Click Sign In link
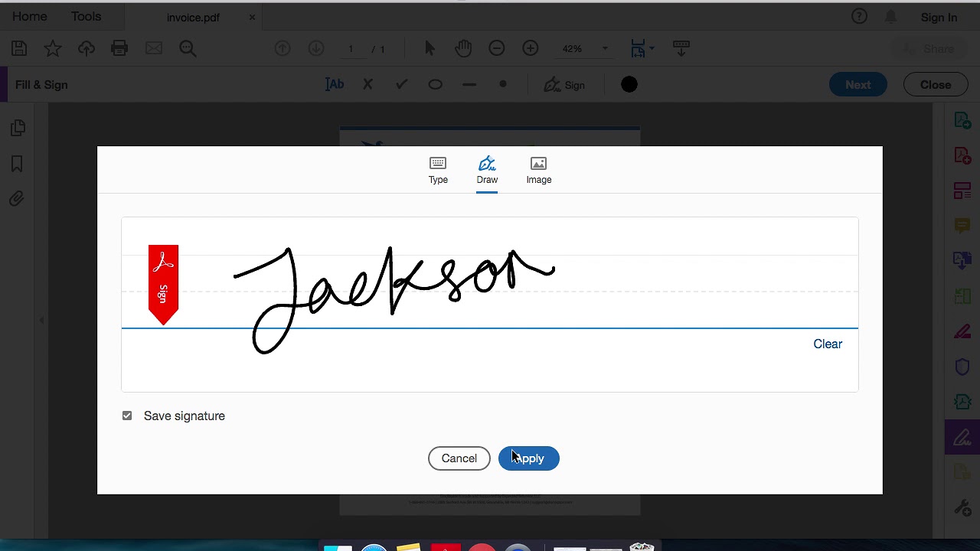This screenshot has width=980, height=551. click(939, 17)
